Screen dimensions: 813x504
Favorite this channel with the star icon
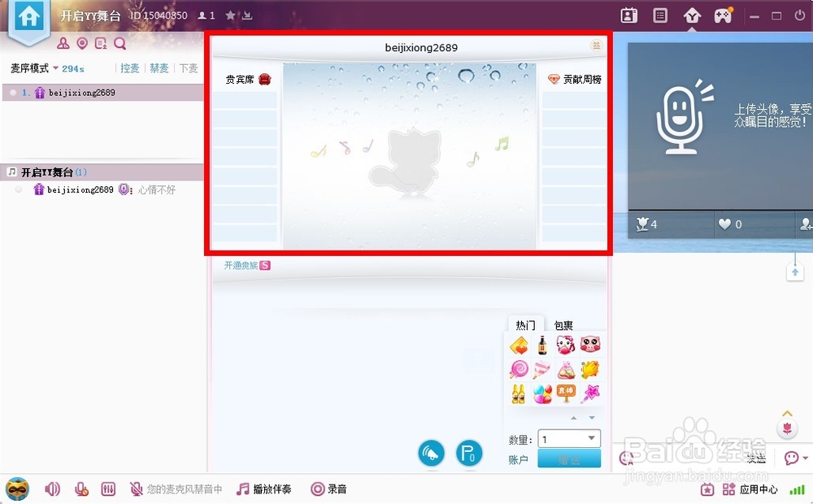point(230,15)
